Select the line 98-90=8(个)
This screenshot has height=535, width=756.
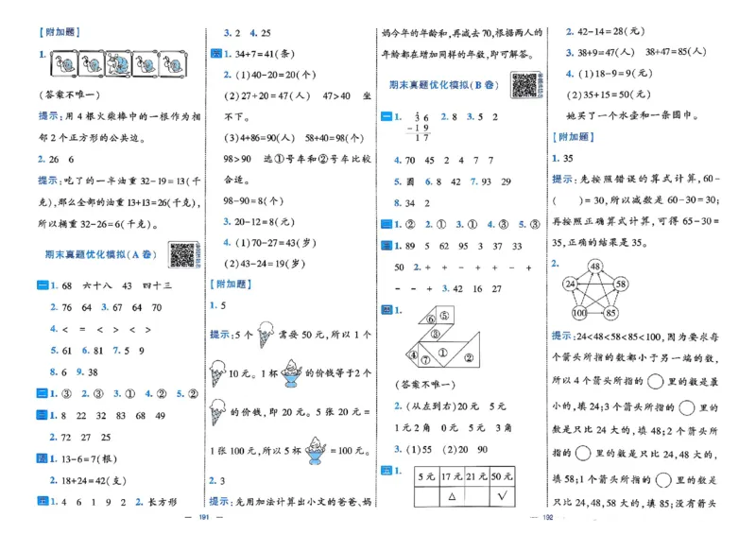pyautogui.click(x=253, y=200)
